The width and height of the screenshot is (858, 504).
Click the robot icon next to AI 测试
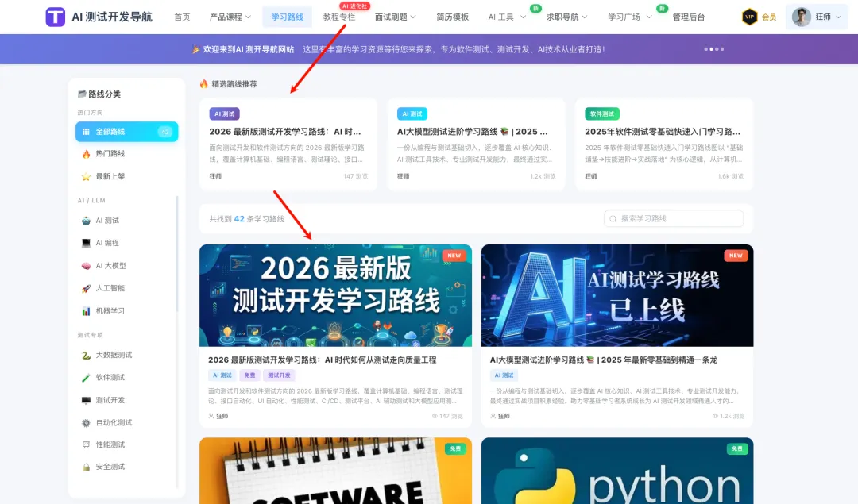pyautogui.click(x=86, y=221)
